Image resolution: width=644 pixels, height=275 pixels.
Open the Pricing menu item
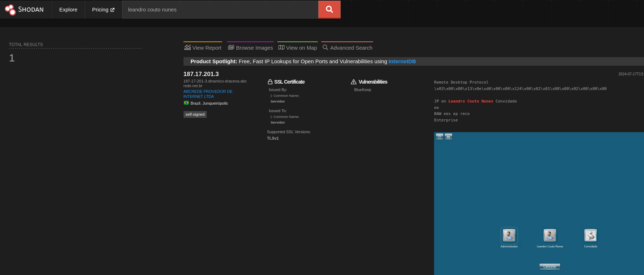103,10
